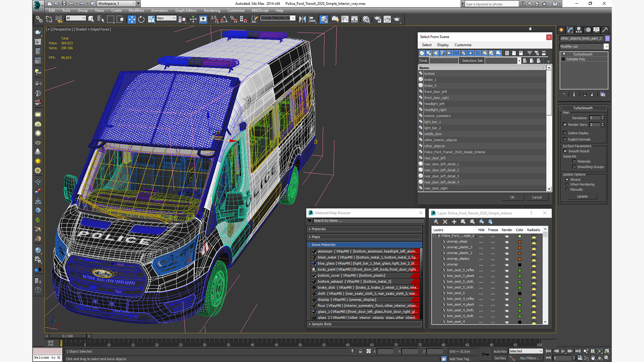Screen dimensions: 644x362
Task: Uncheck the Smooth Result checkbox
Action: [565, 151]
